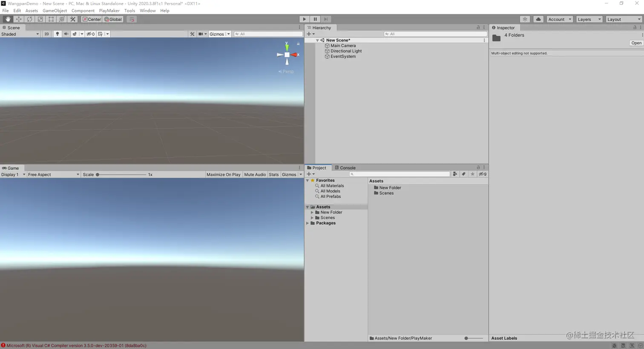Click Project search field
The height and width of the screenshot is (349, 644).
tap(400, 174)
